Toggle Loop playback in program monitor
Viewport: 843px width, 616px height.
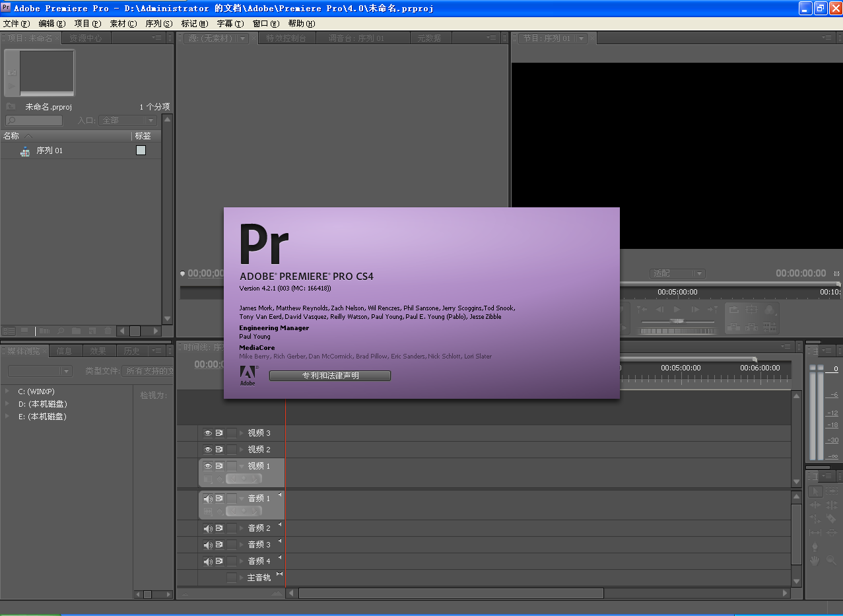tap(734, 310)
